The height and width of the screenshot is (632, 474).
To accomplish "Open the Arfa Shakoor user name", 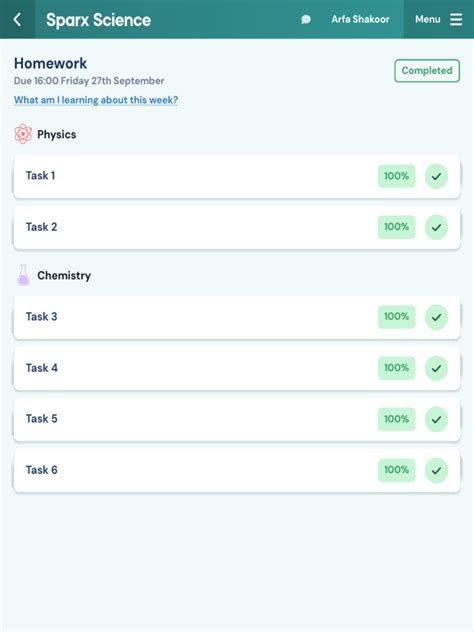I will pyautogui.click(x=360, y=19).
